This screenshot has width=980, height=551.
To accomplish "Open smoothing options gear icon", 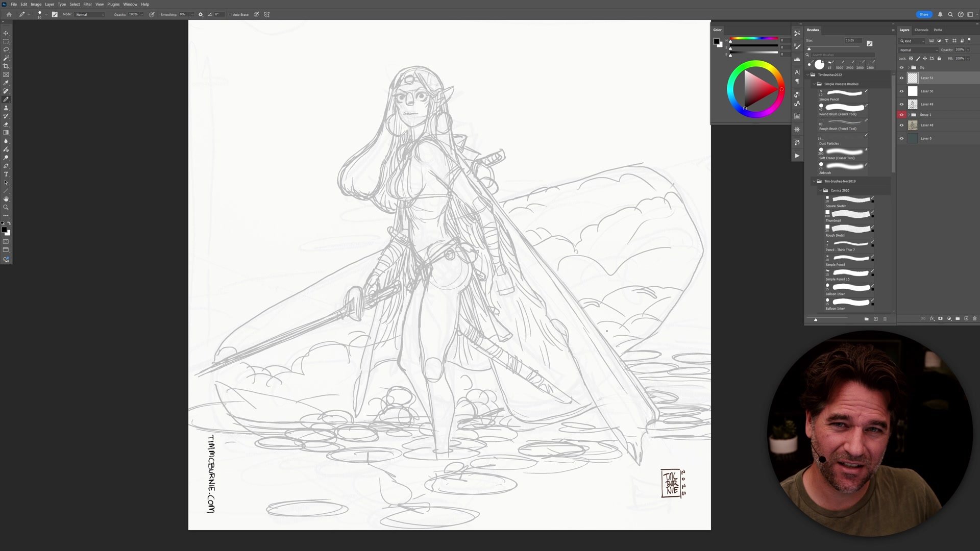I will click(201, 14).
